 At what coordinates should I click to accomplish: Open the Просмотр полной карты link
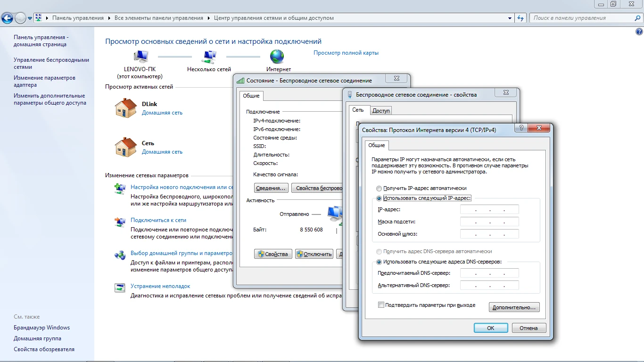click(346, 53)
